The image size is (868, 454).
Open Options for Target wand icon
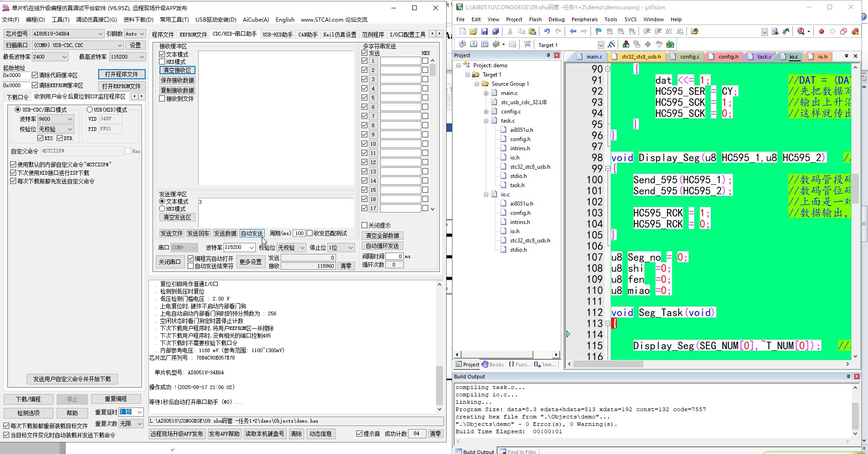(611, 44)
